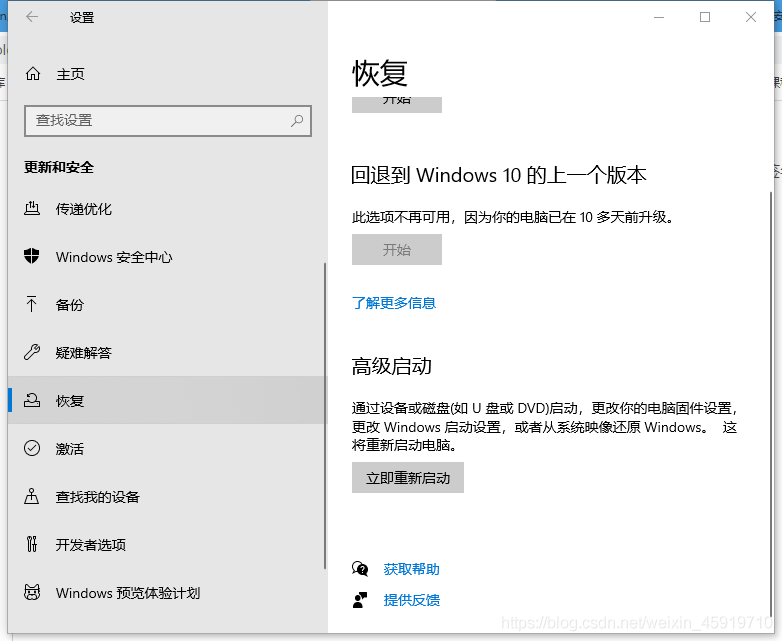Click the sidebar vertical scrollbar
The width and height of the screenshot is (782, 641).
[x=325, y=415]
